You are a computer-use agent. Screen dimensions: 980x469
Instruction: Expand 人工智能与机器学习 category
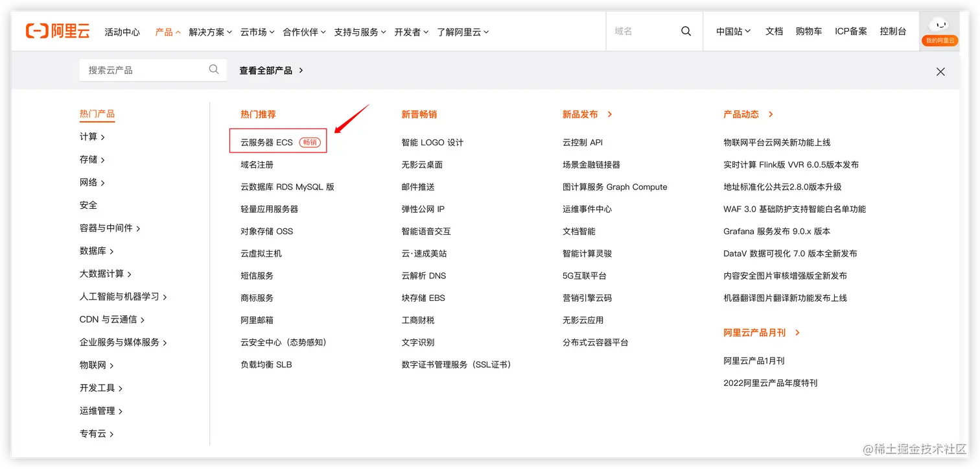tap(123, 296)
